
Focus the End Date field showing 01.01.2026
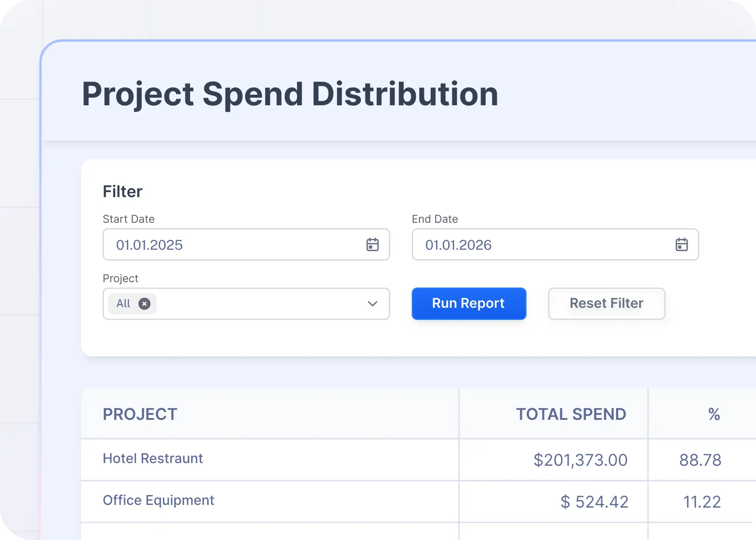click(x=555, y=244)
